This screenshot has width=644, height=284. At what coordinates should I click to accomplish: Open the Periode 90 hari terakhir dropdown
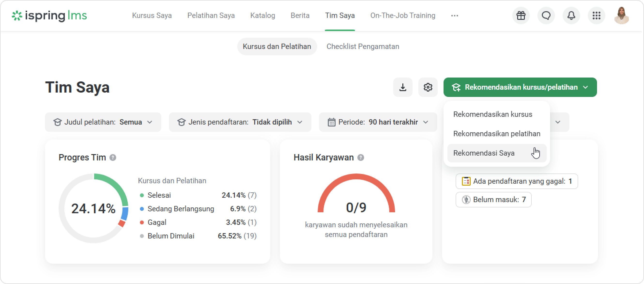coord(378,122)
